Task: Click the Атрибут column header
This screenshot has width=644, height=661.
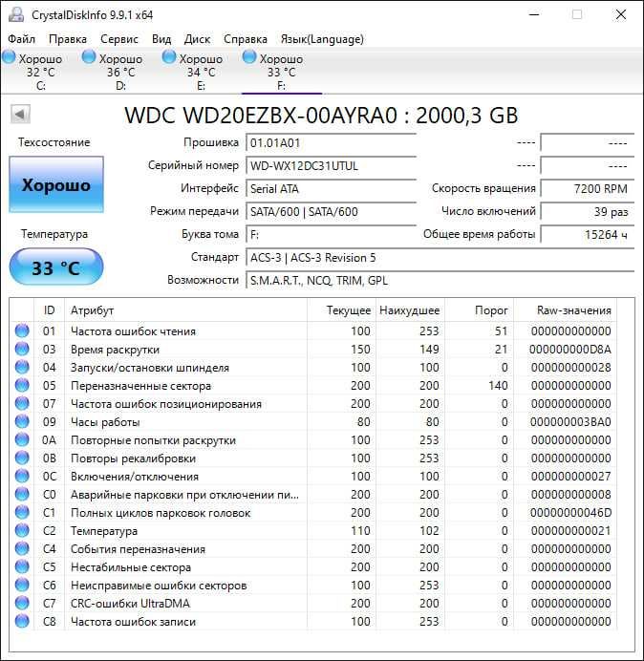Action: pos(185,310)
